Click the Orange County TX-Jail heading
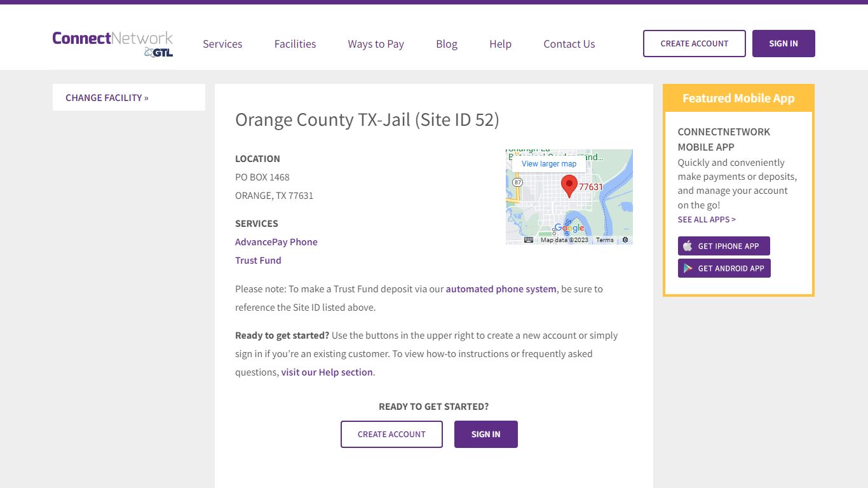 pyautogui.click(x=367, y=119)
